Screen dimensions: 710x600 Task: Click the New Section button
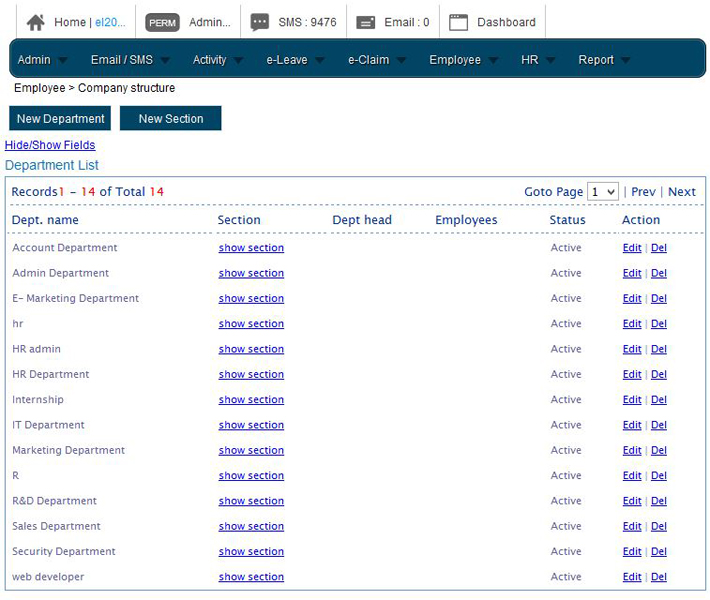pos(171,118)
